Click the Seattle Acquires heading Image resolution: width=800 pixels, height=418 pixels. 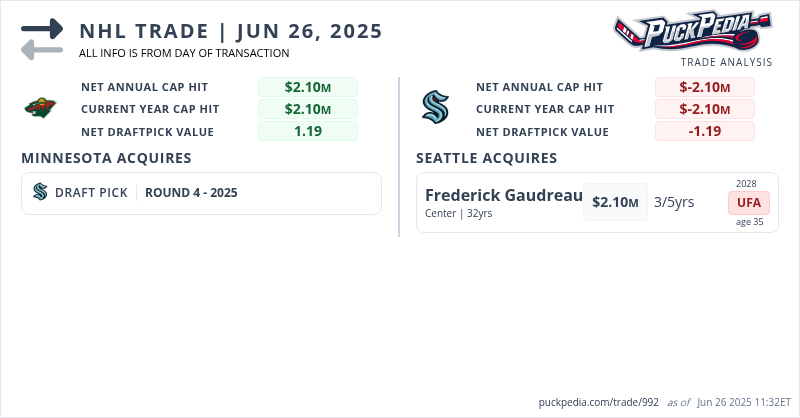click(x=487, y=158)
